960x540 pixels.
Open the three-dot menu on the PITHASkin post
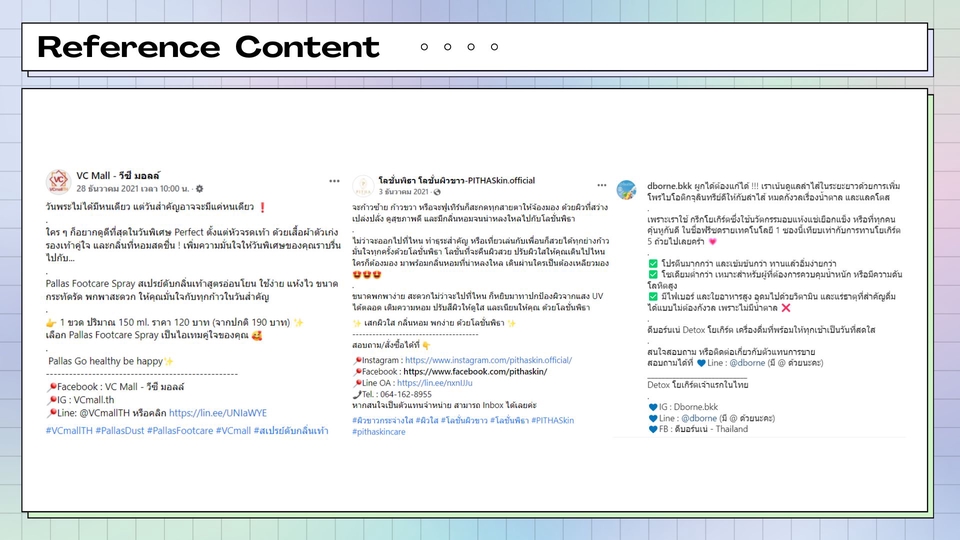point(602,185)
